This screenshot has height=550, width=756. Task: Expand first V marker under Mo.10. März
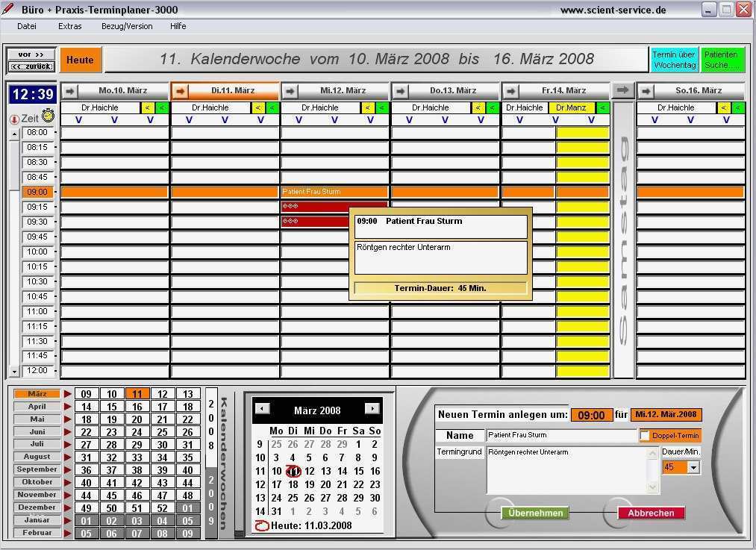pyautogui.click(x=78, y=120)
